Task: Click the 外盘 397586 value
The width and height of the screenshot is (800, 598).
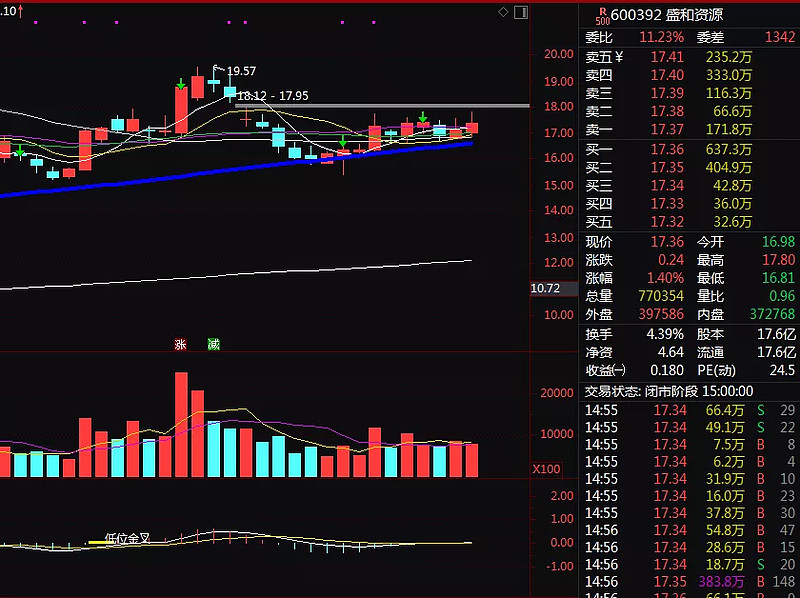Action: pos(661,314)
